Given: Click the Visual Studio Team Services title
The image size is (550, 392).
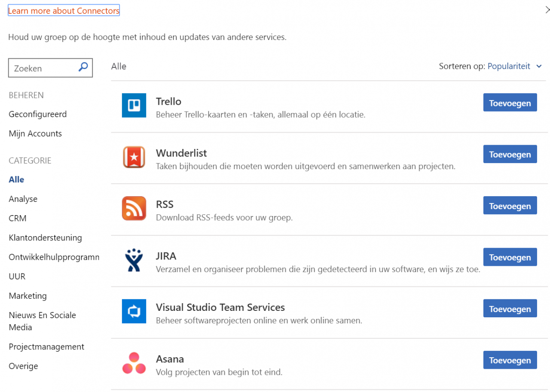Looking at the screenshot, I should (x=220, y=307).
